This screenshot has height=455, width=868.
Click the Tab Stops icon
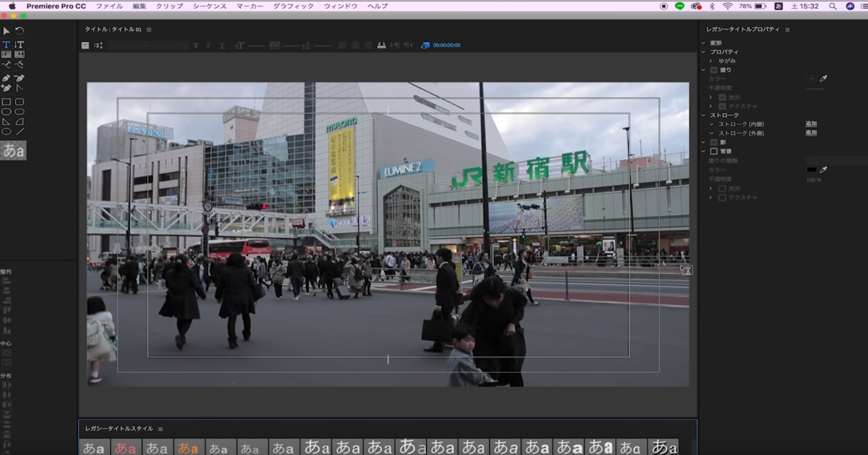[x=382, y=45]
